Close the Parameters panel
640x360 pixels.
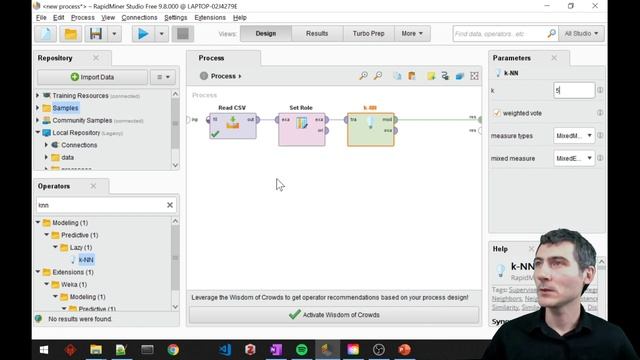point(554,58)
